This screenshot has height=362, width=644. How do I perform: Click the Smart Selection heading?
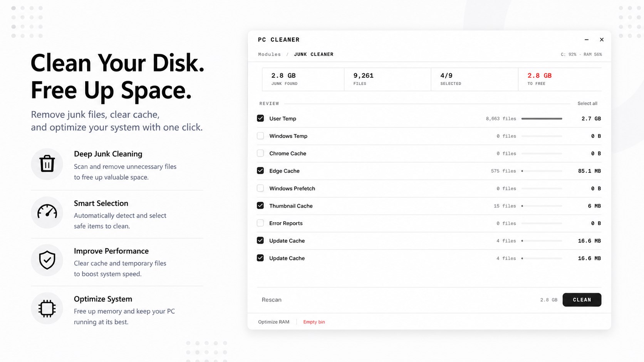pyautogui.click(x=101, y=203)
